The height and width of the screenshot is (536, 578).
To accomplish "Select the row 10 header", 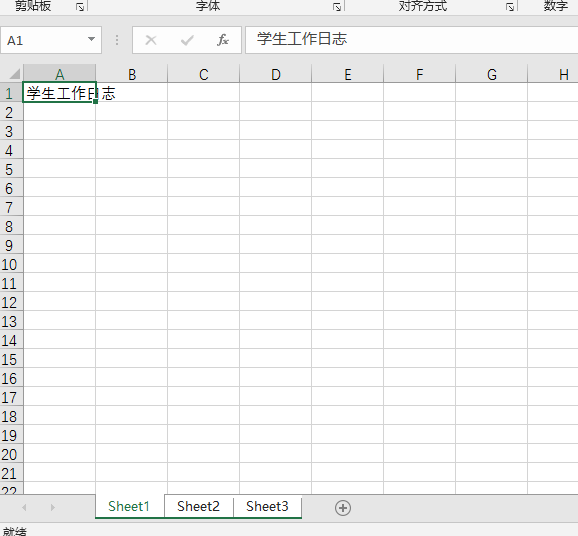I will coord(9,265).
